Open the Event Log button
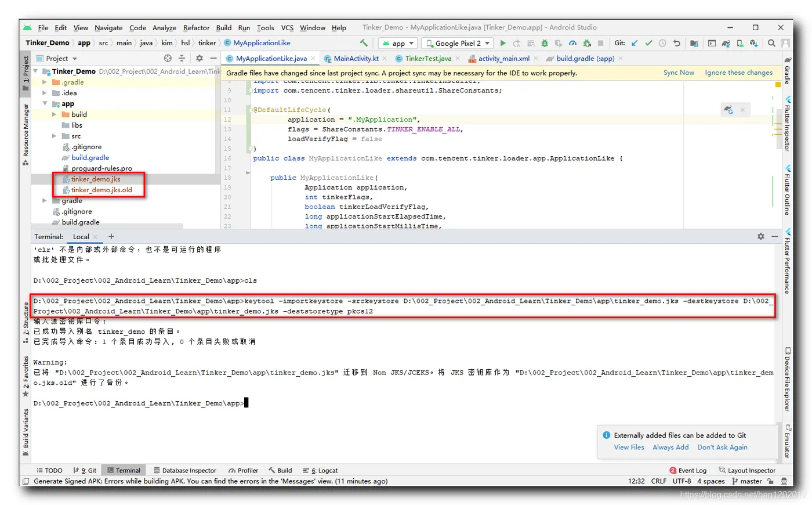 tap(688, 470)
